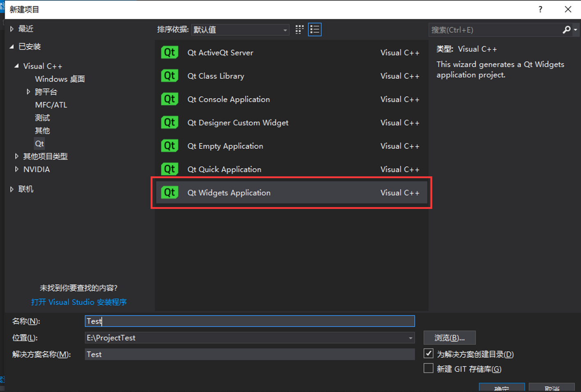Click the Qt icon beside Qt ActiveQt Server

point(170,52)
